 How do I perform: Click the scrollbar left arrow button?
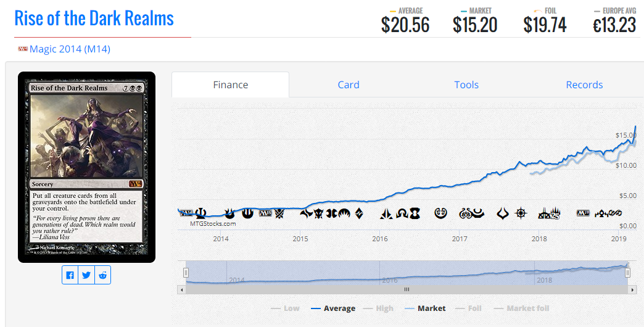pyautogui.click(x=181, y=289)
